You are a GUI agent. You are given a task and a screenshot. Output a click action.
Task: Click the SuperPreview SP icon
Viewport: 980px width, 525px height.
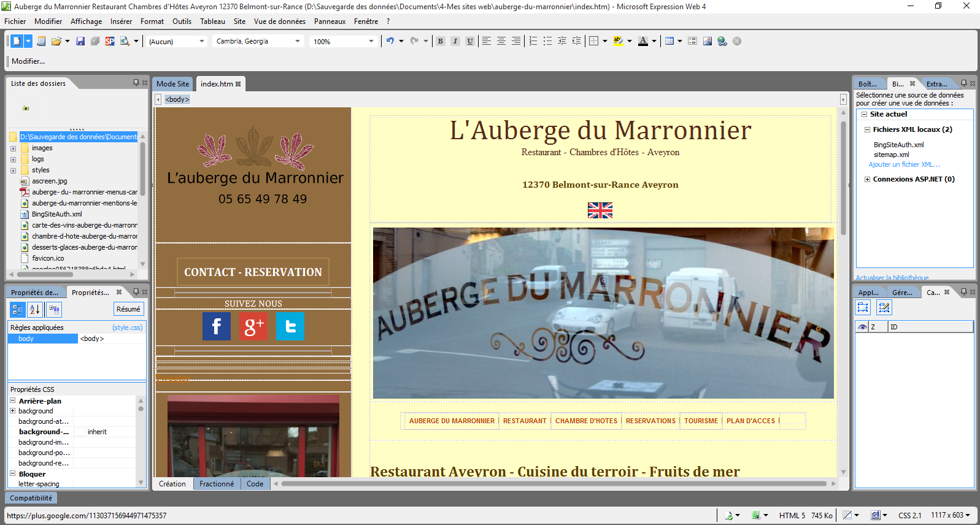[110, 41]
